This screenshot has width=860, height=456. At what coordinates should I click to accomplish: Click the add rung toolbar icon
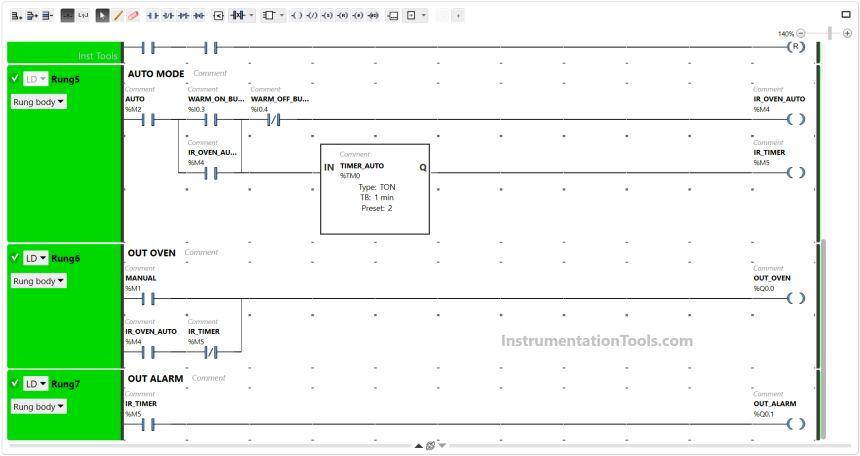(17, 16)
